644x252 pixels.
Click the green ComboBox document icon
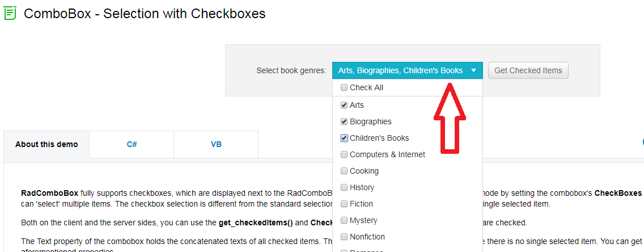tap(10, 13)
